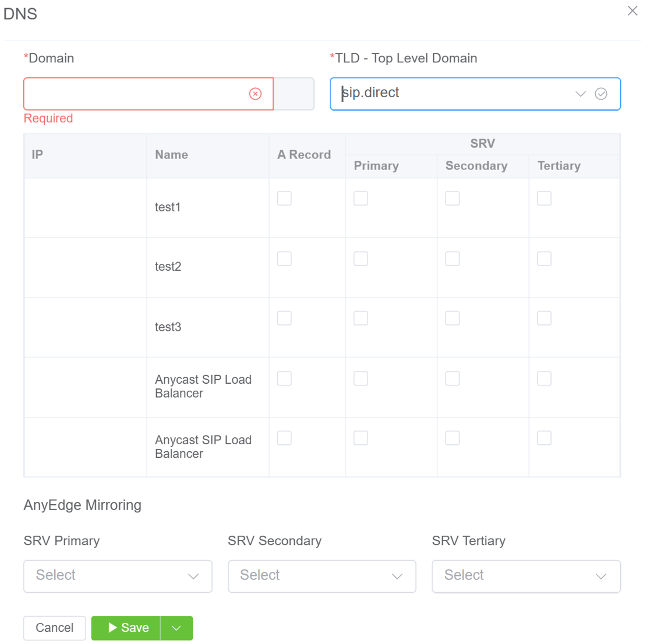Click the checkmark icon in TLD field
This screenshot has height=644, width=650.
click(601, 94)
